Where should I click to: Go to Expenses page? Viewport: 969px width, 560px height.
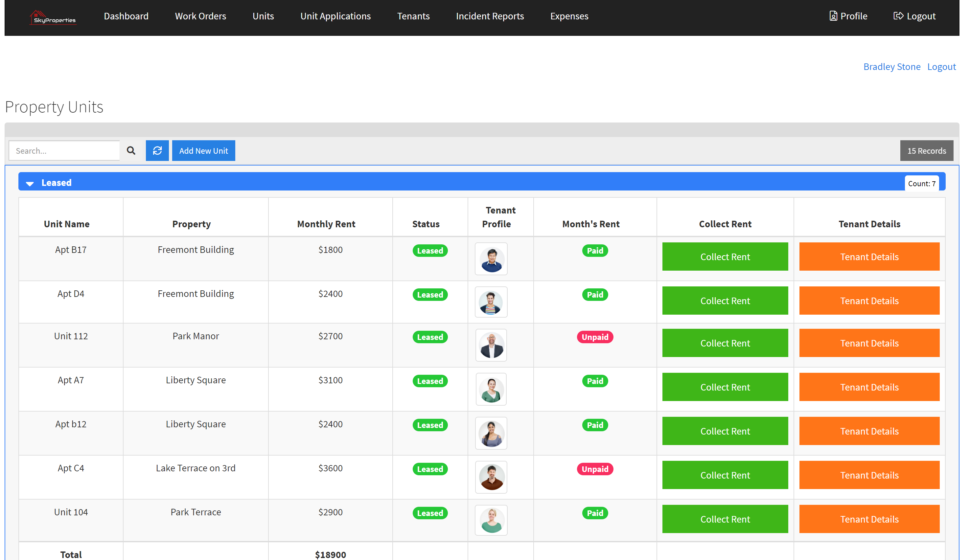point(569,16)
